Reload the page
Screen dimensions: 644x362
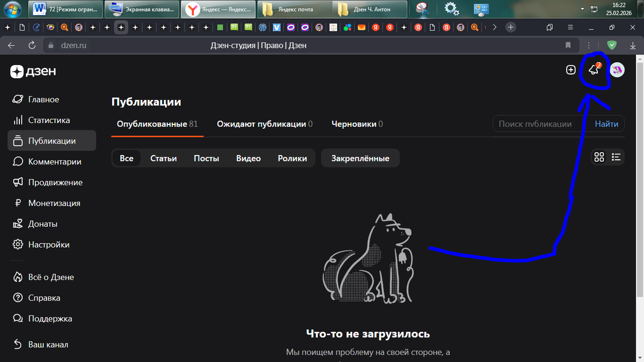pos(32,46)
